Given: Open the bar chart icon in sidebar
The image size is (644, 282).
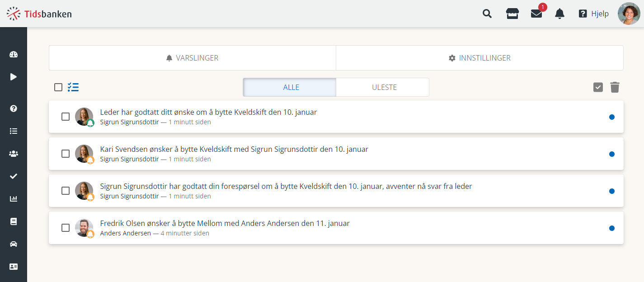Looking at the screenshot, I should [x=14, y=199].
